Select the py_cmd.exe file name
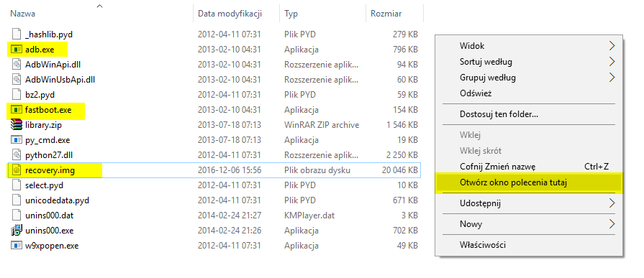Image resolution: width=644 pixels, height=278 pixels. [x=47, y=140]
